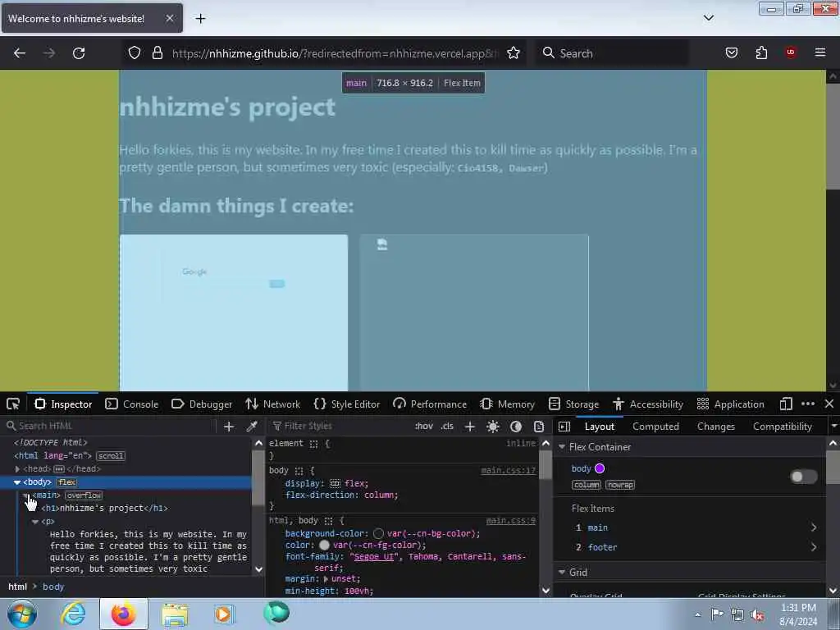Open the Performance panel
Viewport: 840px width, 630px height.
[430, 404]
